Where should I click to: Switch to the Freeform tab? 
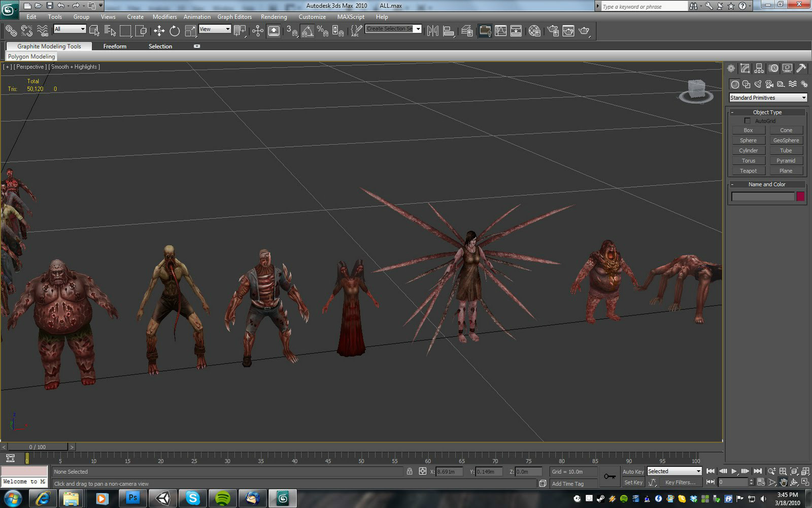[115, 46]
